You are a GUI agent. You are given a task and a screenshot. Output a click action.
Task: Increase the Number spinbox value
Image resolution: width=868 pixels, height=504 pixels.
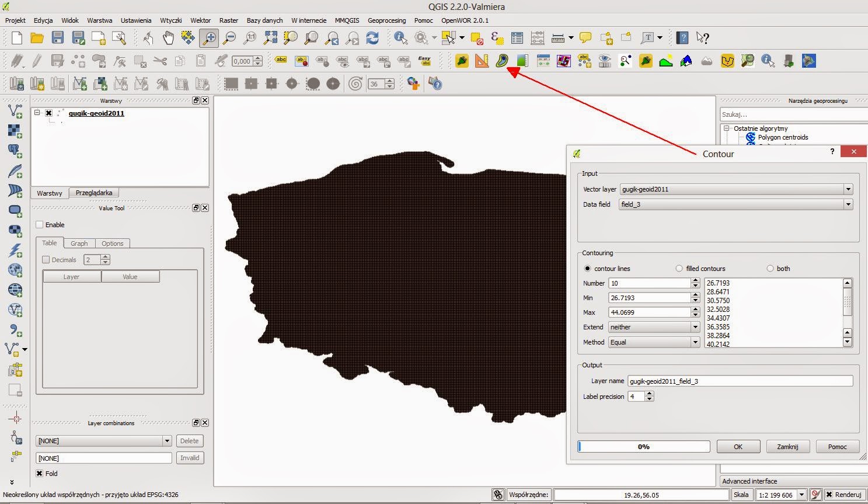click(x=695, y=280)
